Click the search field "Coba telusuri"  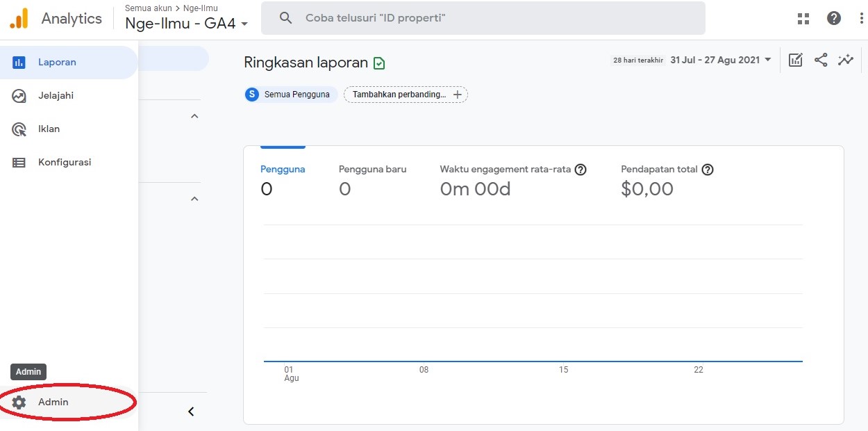click(x=483, y=18)
